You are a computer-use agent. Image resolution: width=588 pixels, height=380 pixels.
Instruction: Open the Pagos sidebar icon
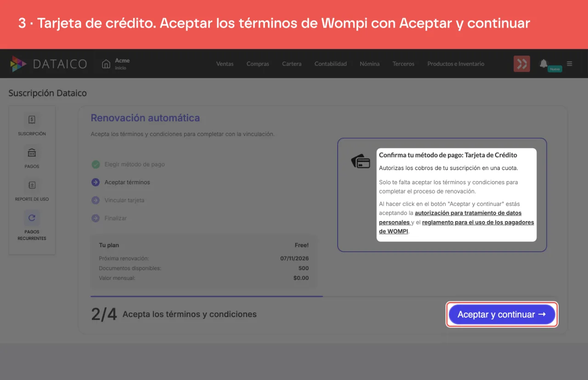(32, 153)
